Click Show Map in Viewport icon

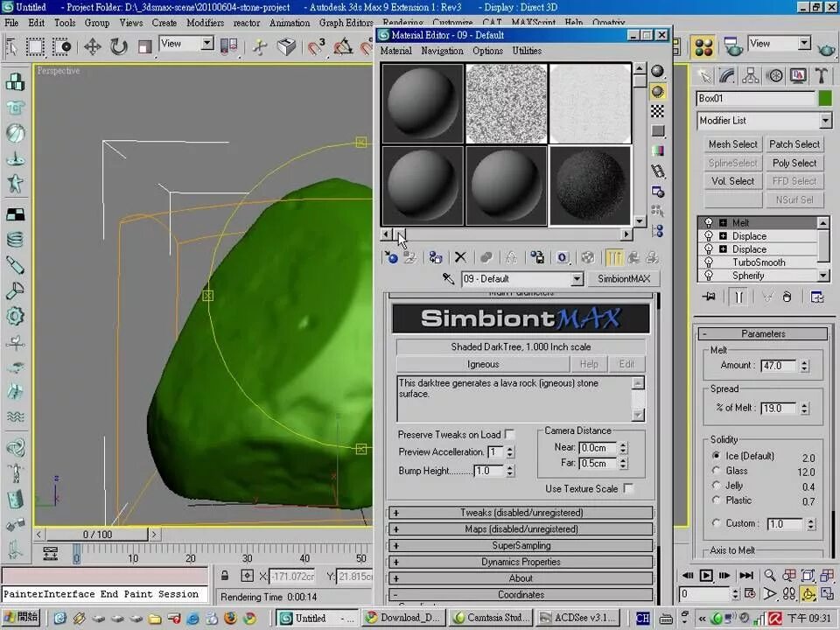(588, 257)
